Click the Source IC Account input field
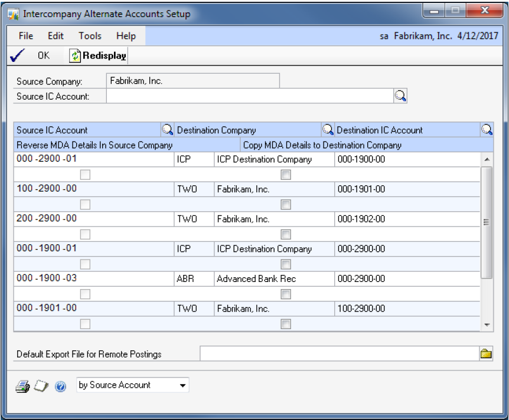 [x=249, y=96]
